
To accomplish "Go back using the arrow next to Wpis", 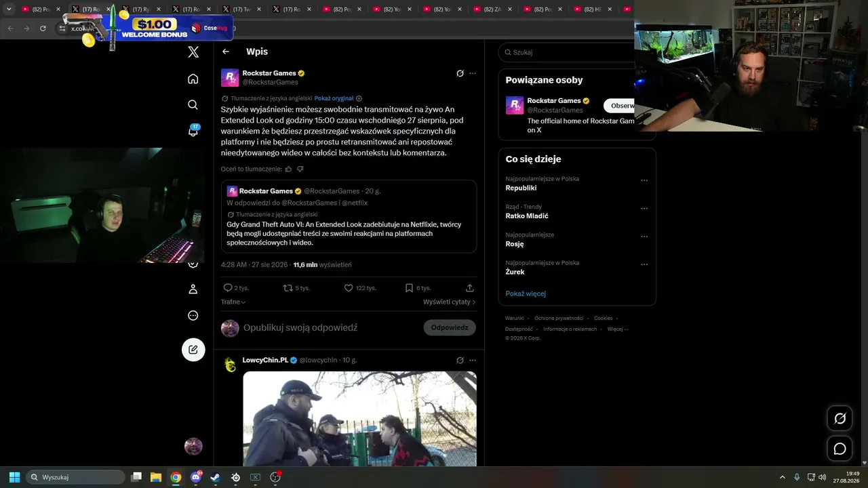I will [x=226, y=52].
